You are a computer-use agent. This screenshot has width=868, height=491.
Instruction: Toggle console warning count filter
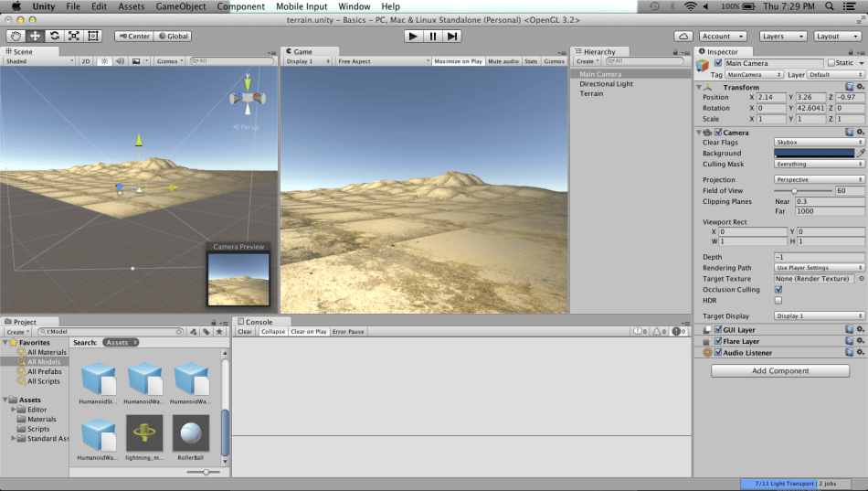[x=660, y=331]
